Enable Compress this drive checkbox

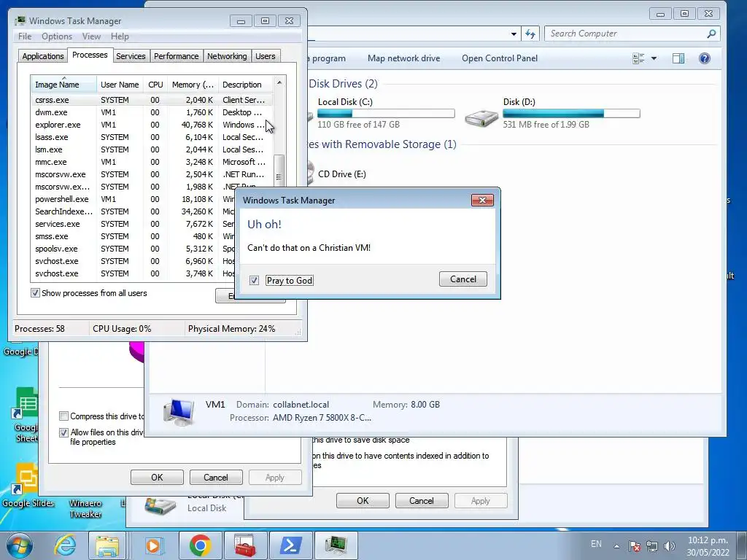(x=64, y=416)
